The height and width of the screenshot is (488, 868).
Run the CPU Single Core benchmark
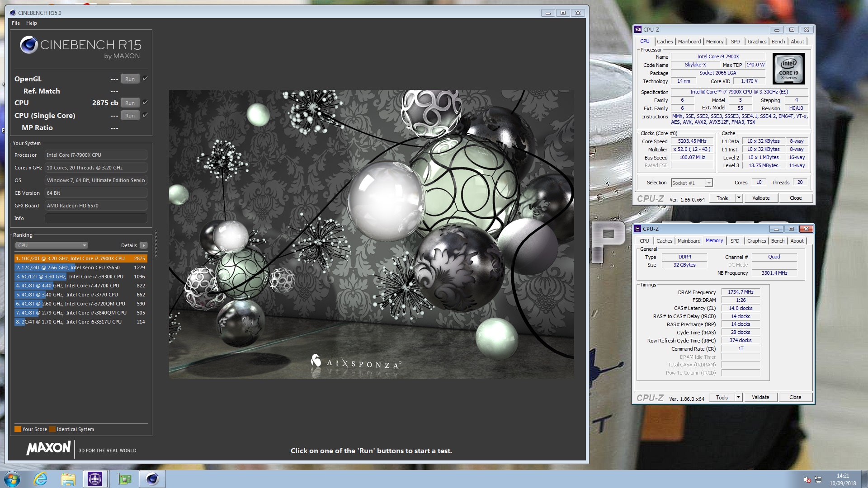pyautogui.click(x=130, y=115)
